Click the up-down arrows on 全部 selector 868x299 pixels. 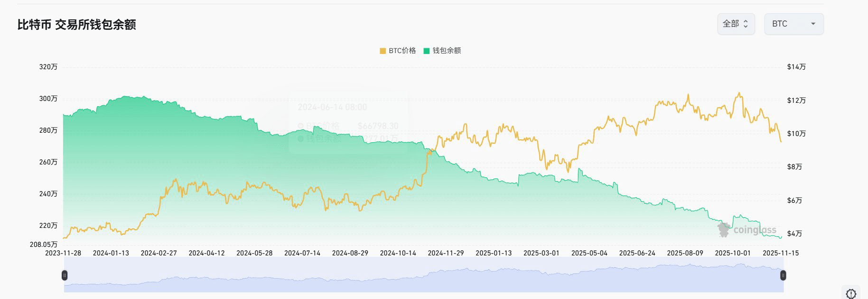pos(746,24)
